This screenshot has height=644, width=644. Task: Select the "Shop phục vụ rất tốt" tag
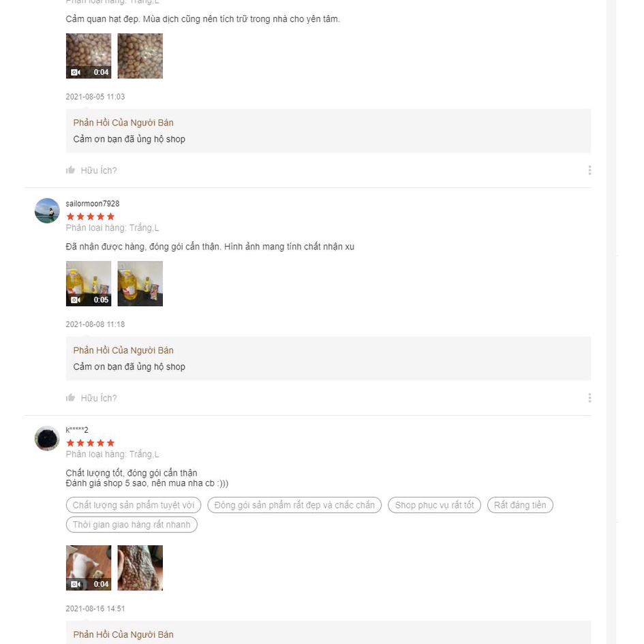coord(435,505)
